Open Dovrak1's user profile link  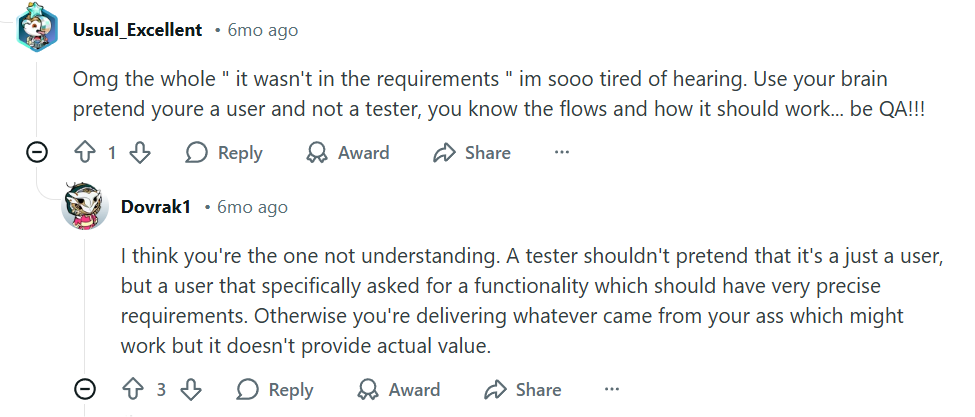pos(156,207)
